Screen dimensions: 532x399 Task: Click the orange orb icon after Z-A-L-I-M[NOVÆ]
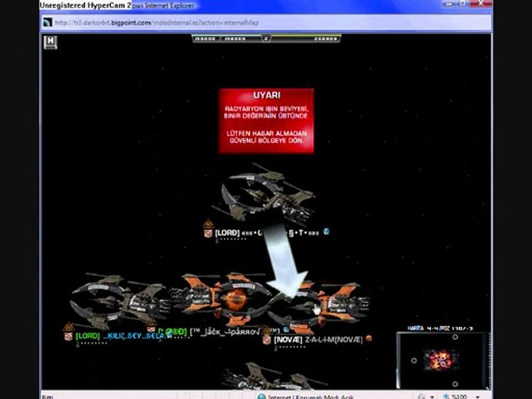[x=369, y=338]
